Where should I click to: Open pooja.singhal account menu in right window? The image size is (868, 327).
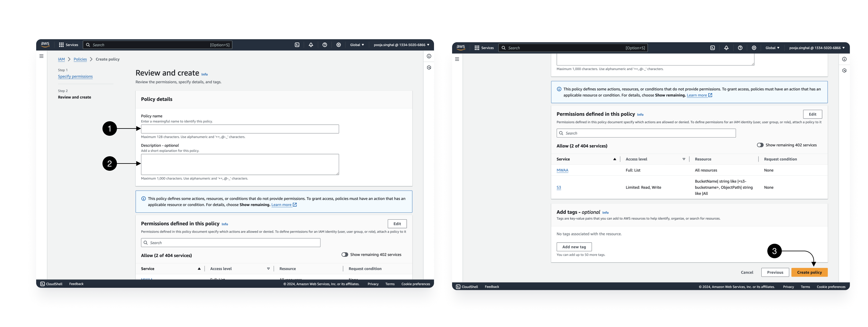(817, 48)
